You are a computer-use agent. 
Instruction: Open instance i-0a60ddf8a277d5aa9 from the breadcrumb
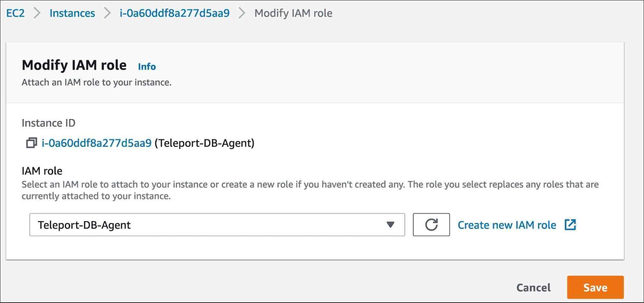coord(174,13)
